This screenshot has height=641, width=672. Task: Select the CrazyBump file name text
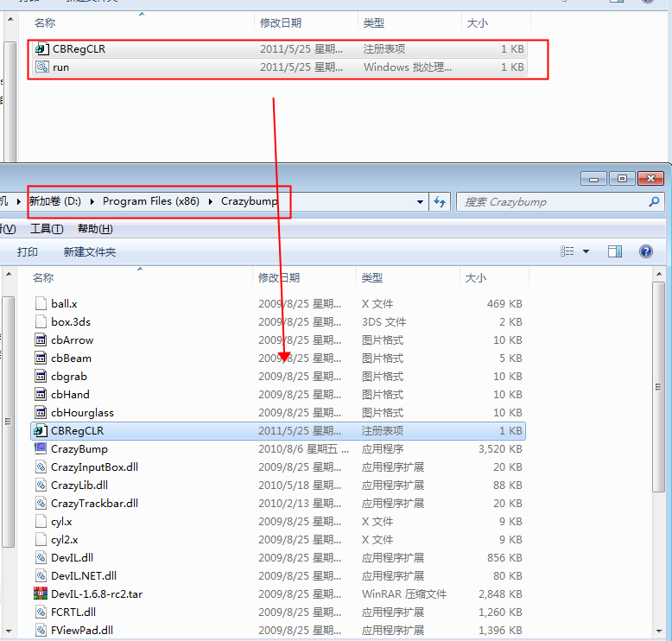pyautogui.click(x=79, y=449)
